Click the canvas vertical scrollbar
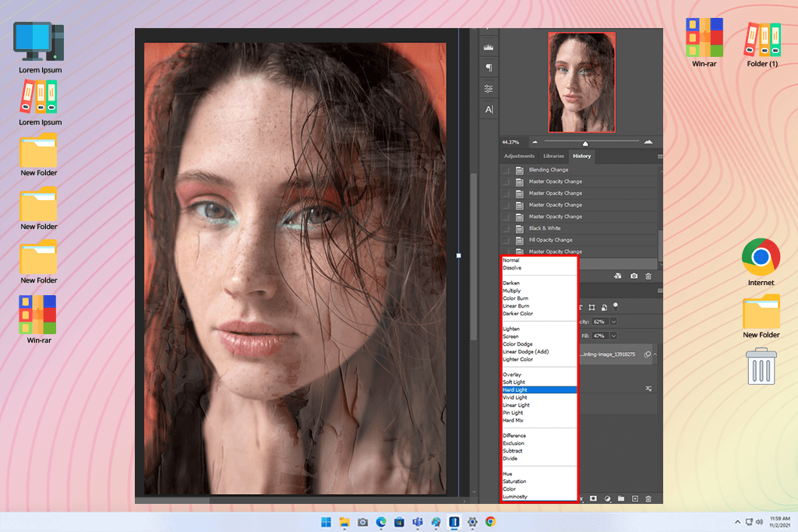 [474, 257]
